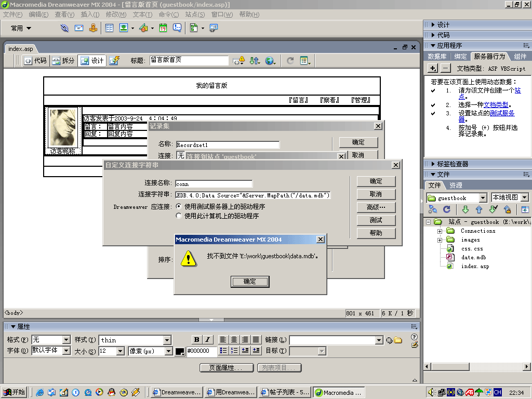This screenshot has height=399, width=532.
Task: Refresh the Files panel listing
Action: (447, 209)
